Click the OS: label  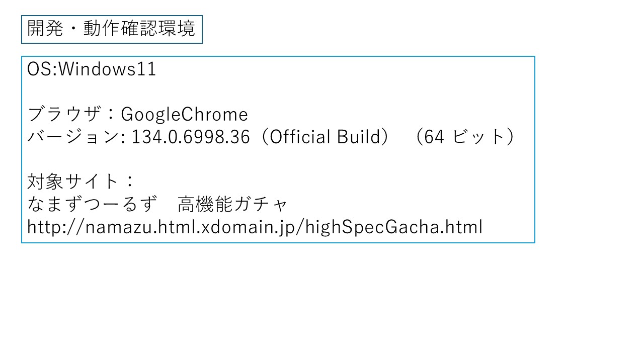[x=43, y=69]
